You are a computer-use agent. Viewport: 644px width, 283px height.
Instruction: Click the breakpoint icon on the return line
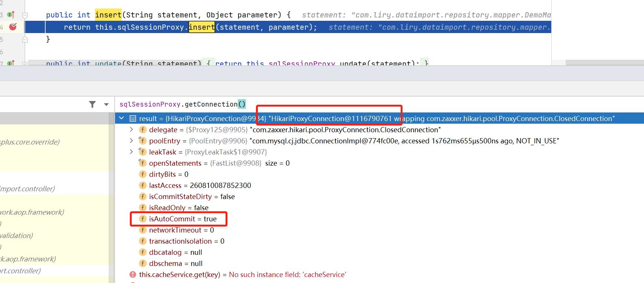click(13, 27)
